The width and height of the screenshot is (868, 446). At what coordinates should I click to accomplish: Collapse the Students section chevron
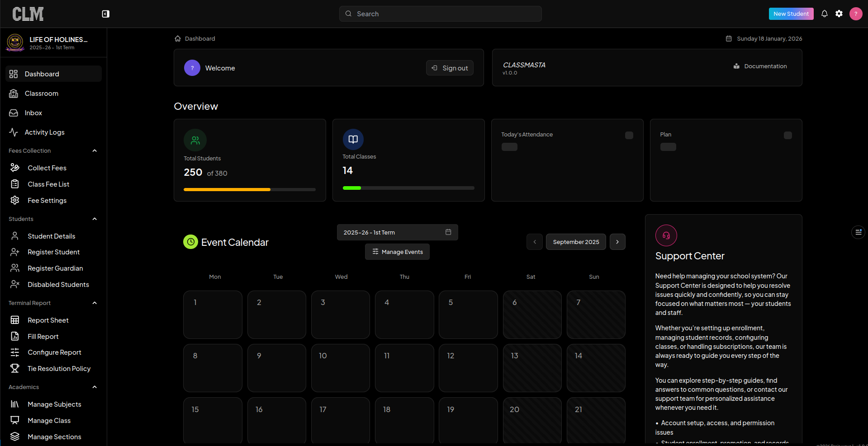point(95,219)
